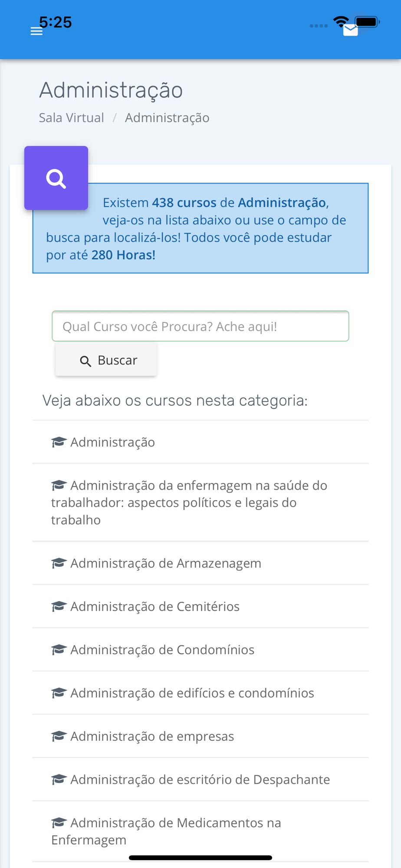Open the mail envelope icon

[x=350, y=30]
